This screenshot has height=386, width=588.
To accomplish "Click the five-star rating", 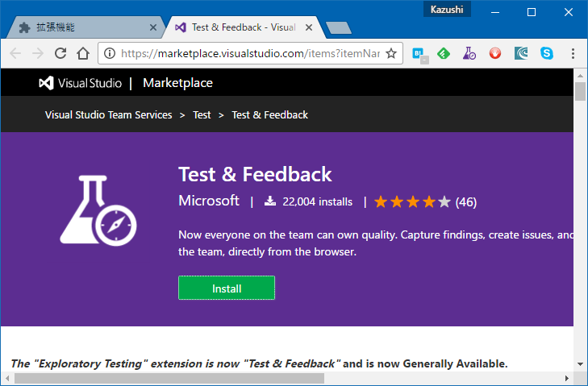I will click(412, 202).
